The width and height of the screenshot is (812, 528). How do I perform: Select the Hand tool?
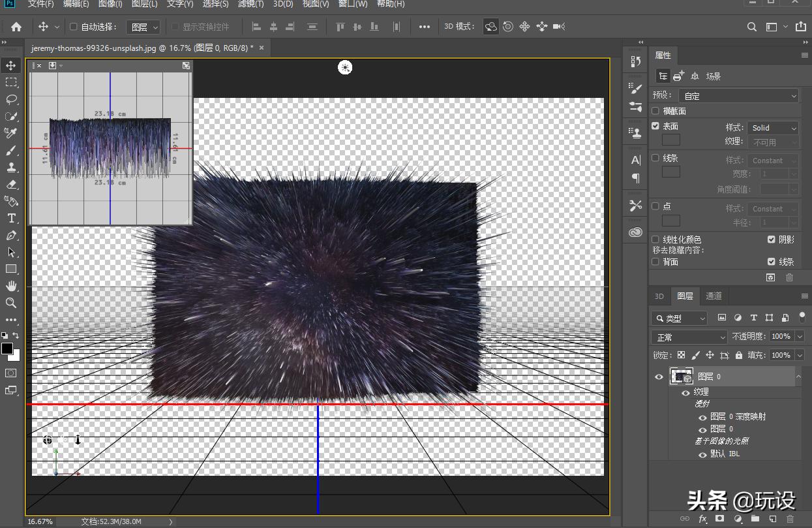[x=11, y=286]
